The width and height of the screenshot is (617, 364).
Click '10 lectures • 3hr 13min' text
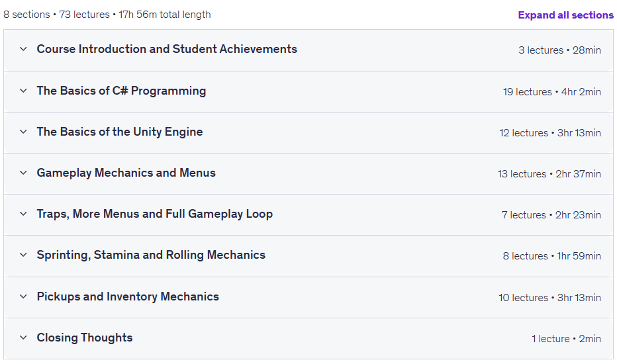[549, 298]
